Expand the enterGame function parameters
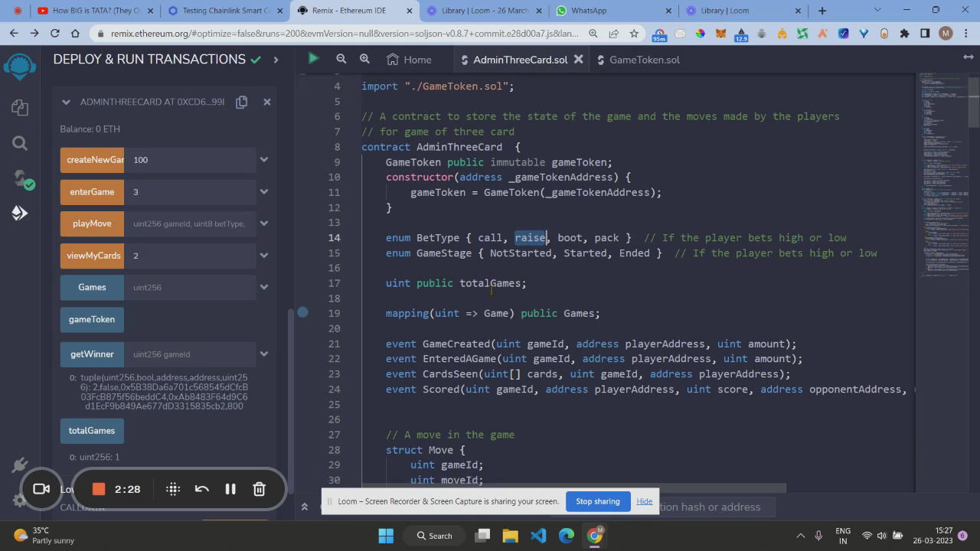The image size is (980, 551). [x=264, y=192]
